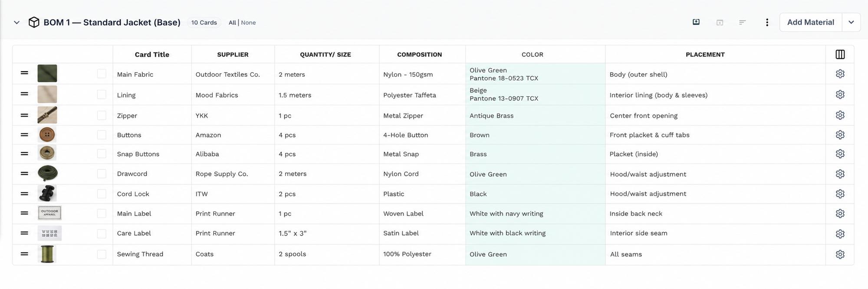Screen dimensions: 868x289
Task: Open settings gear for Sewing Thread row
Action: [x=840, y=254]
